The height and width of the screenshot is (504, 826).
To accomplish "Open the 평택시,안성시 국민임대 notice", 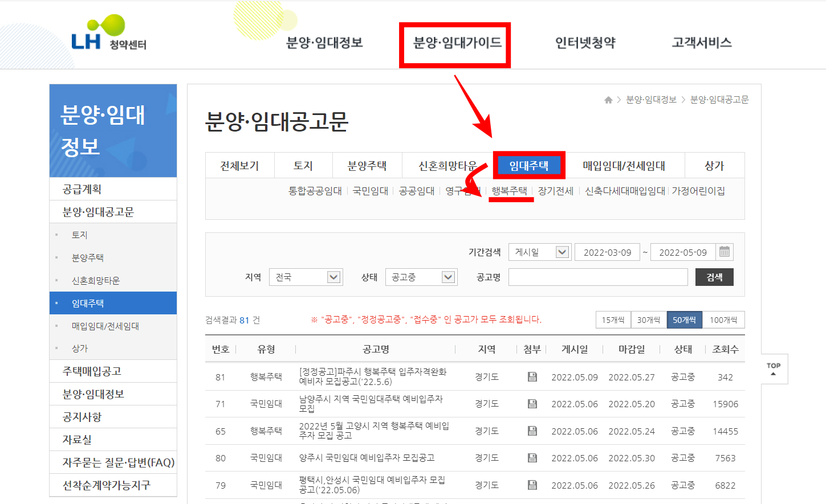I will tap(372, 485).
